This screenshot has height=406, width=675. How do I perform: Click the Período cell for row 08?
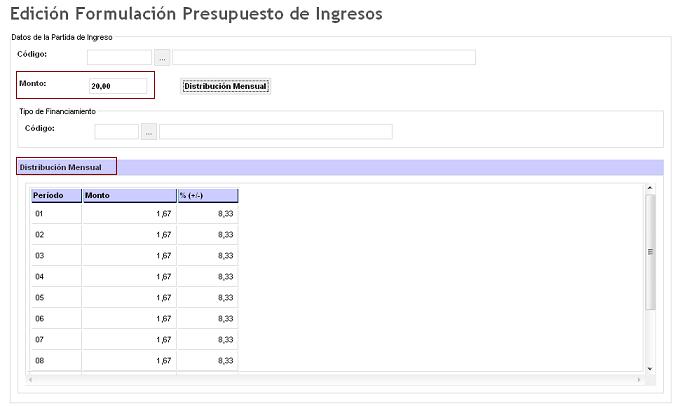(x=55, y=360)
